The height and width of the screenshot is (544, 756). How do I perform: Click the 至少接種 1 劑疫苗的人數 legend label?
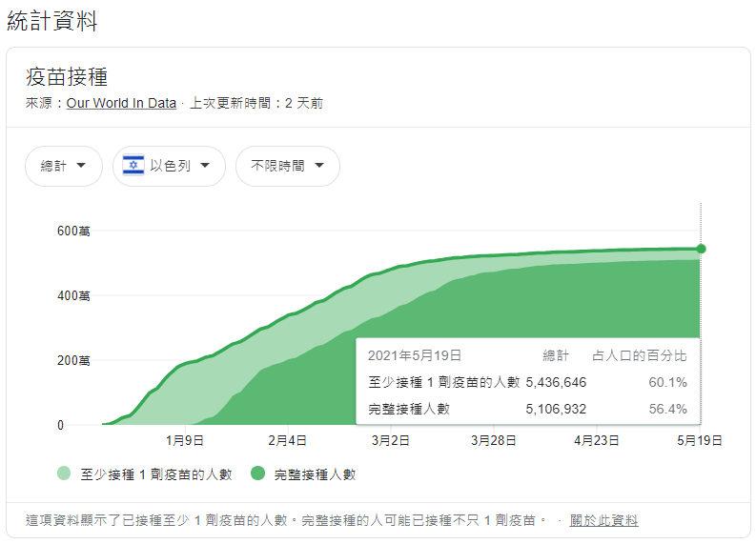[156, 474]
